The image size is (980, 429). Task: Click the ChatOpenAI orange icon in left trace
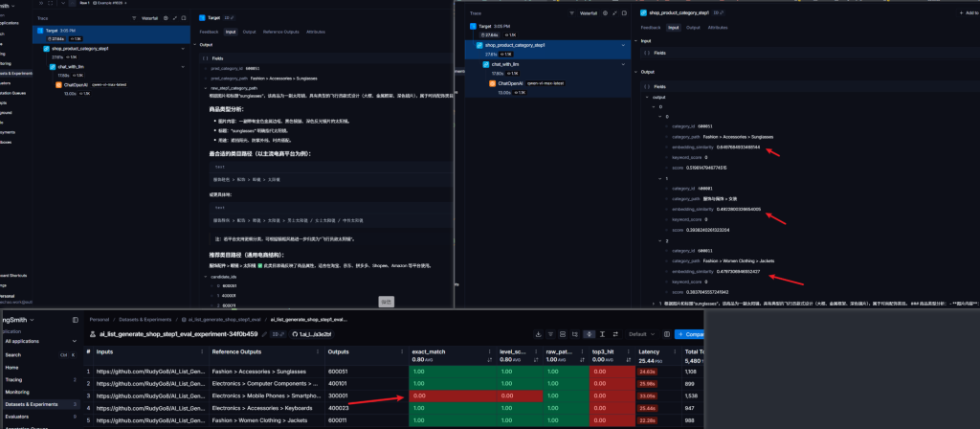59,84
